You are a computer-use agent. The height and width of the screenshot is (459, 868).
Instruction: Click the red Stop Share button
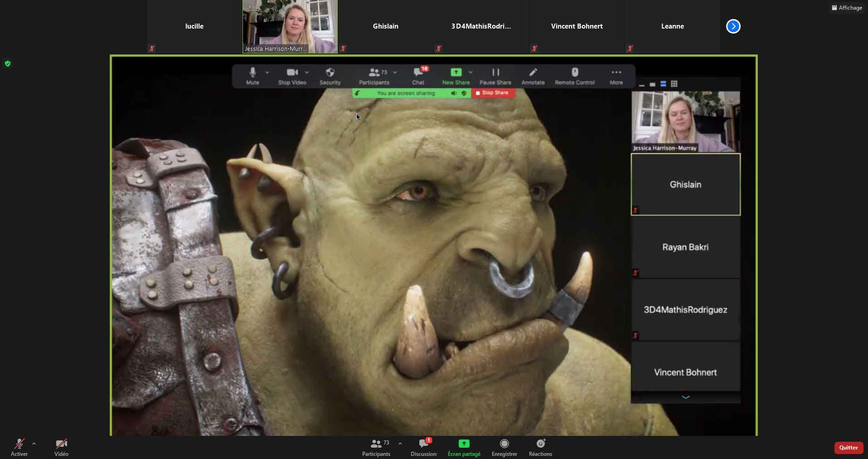pyautogui.click(x=493, y=93)
